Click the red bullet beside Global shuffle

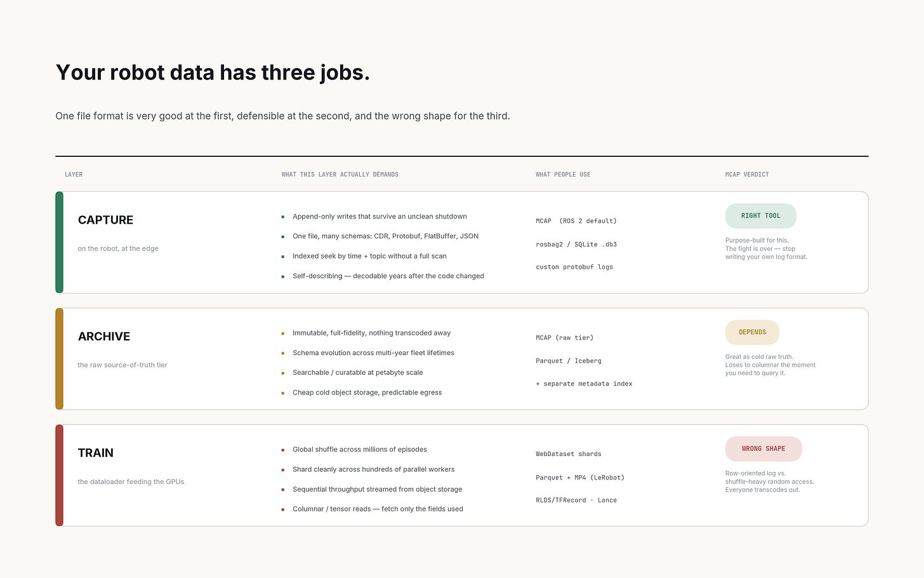tap(283, 450)
